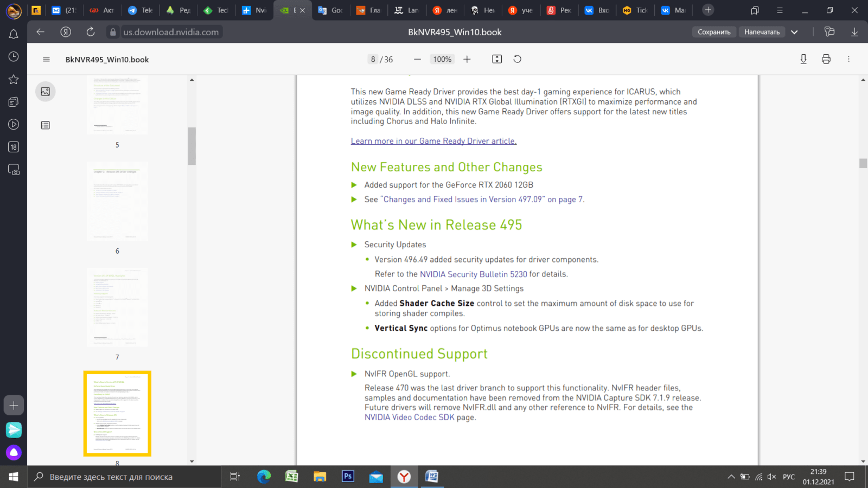Open favorites star in browser sidebar
The width and height of the screenshot is (868, 488).
pyautogui.click(x=14, y=80)
